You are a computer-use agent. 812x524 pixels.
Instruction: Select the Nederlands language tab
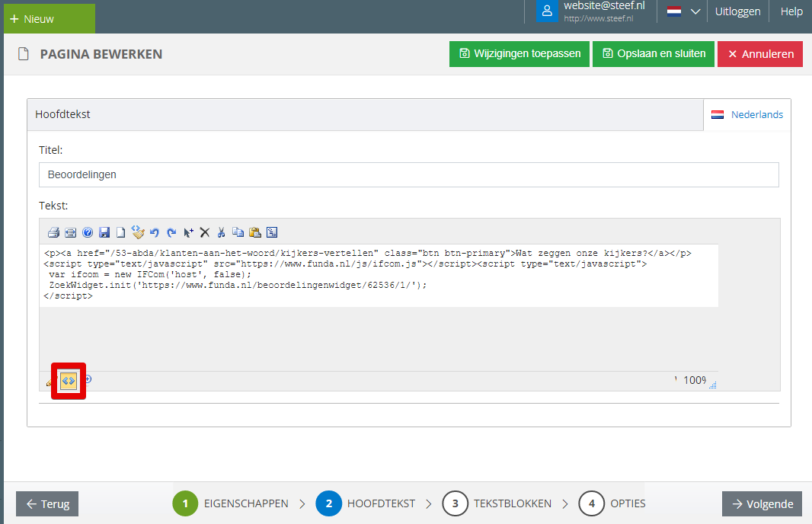tap(747, 114)
